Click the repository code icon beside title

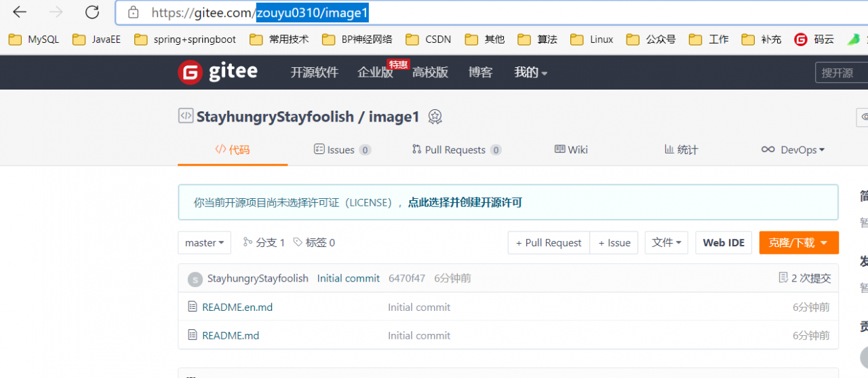tap(186, 116)
